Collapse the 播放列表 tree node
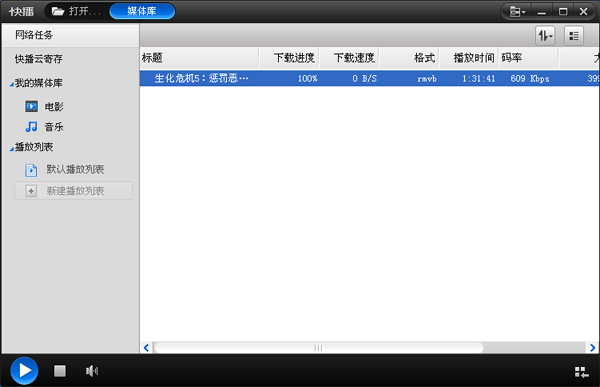600x387 pixels. [x=11, y=148]
